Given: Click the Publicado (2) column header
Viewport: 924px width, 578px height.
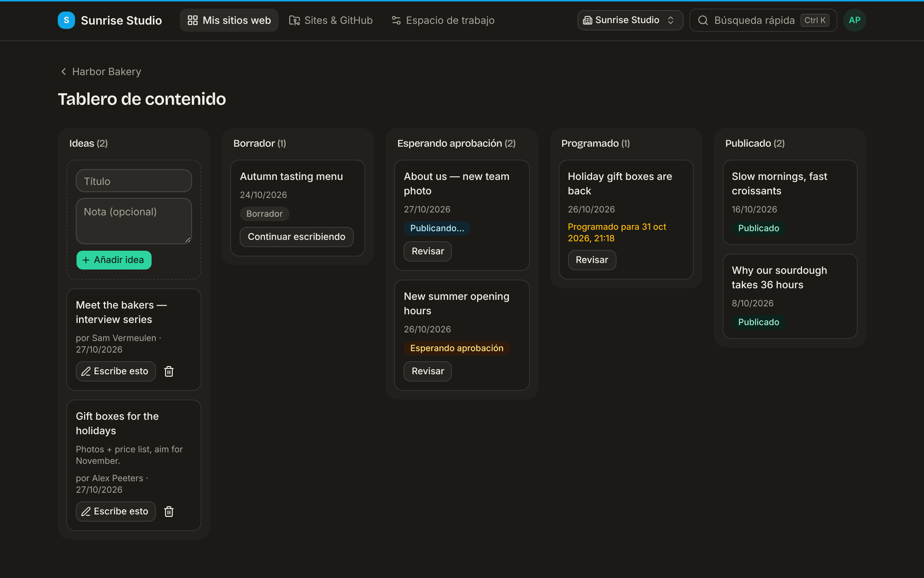Looking at the screenshot, I should tap(755, 143).
